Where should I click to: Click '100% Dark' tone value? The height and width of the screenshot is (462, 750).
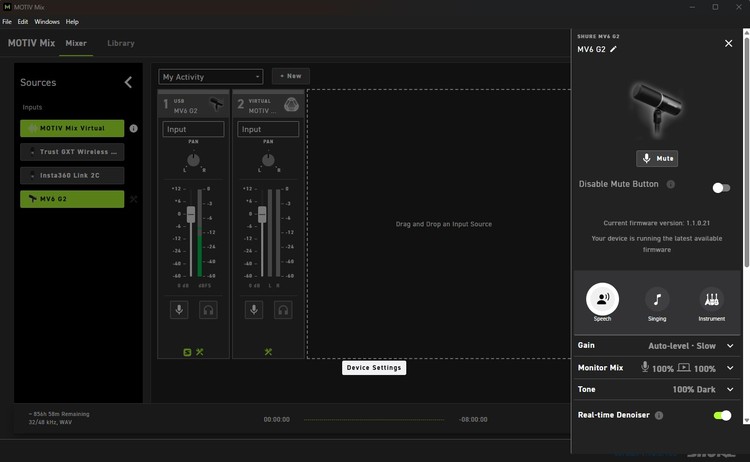pyautogui.click(x=694, y=389)
